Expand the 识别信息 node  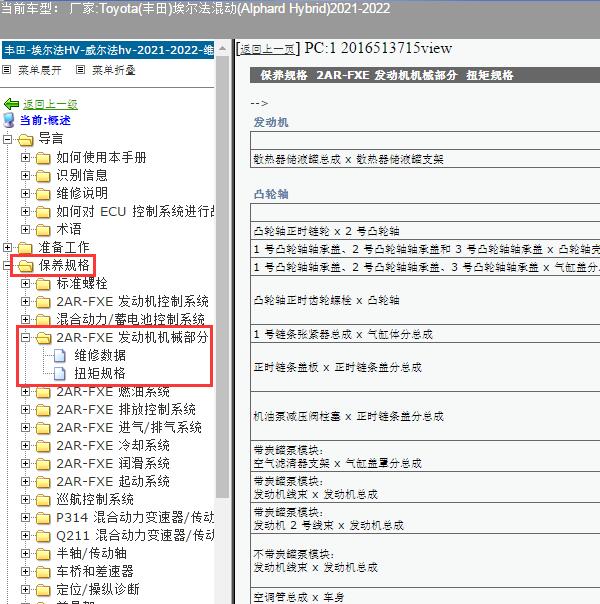point(25,176)
